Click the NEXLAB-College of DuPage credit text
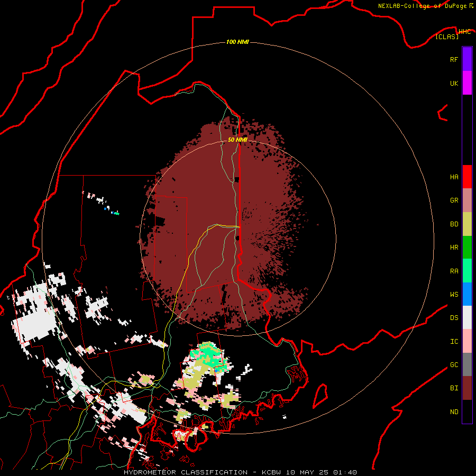The image size is (476, 476). click(422, 6)
